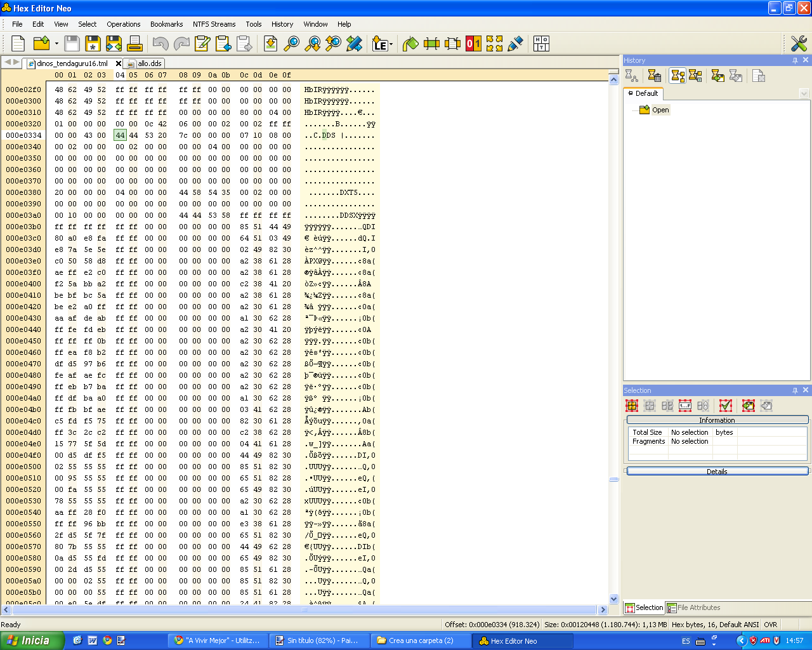Click the wrench settings icon at far right
Screen dimensions: 812x650
(799, 44)
